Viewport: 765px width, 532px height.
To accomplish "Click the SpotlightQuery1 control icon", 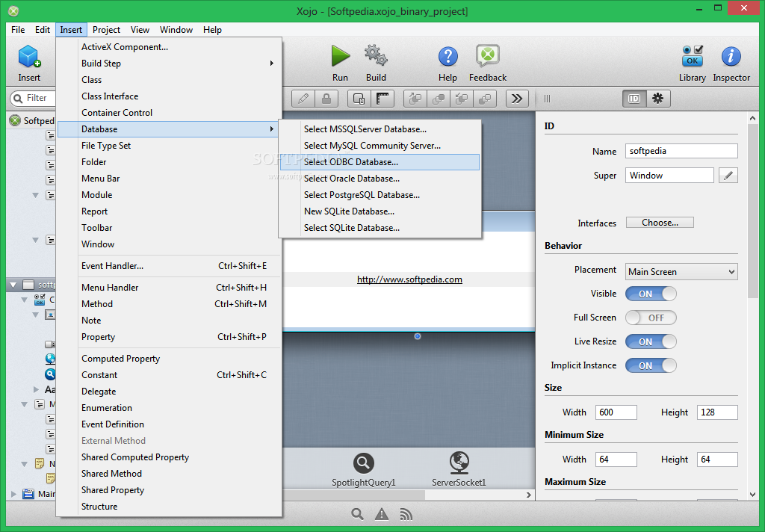I will [364, 463].
